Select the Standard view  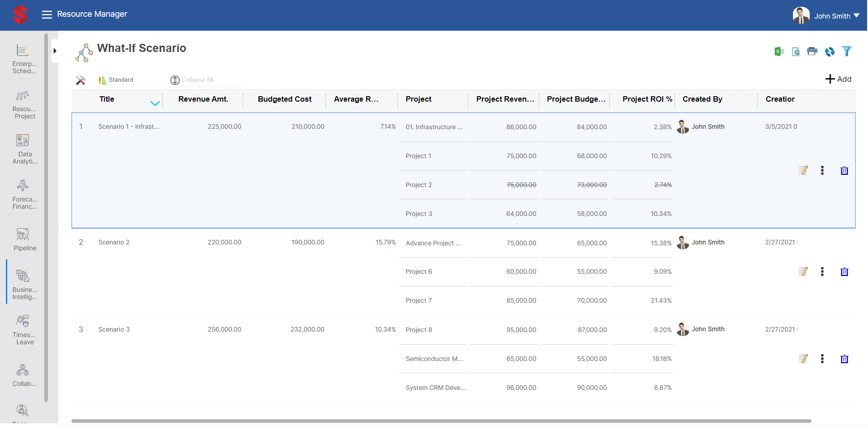[x=116, y=80]
